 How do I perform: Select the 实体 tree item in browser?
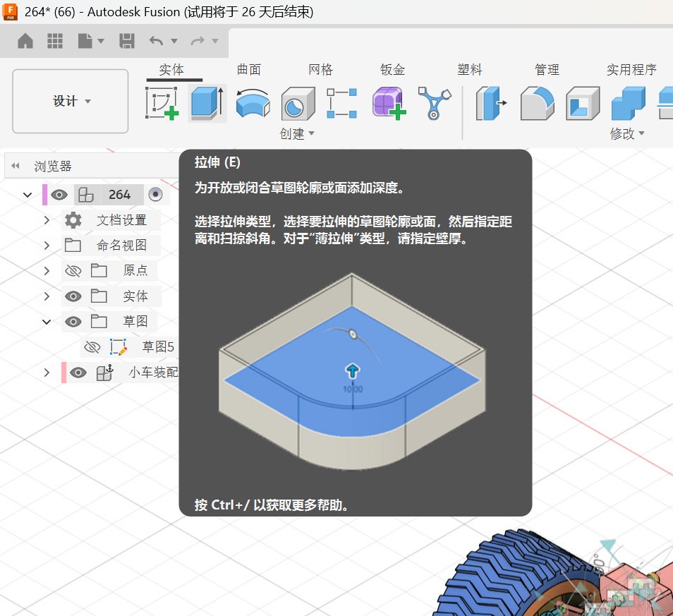tap(135, 296)
